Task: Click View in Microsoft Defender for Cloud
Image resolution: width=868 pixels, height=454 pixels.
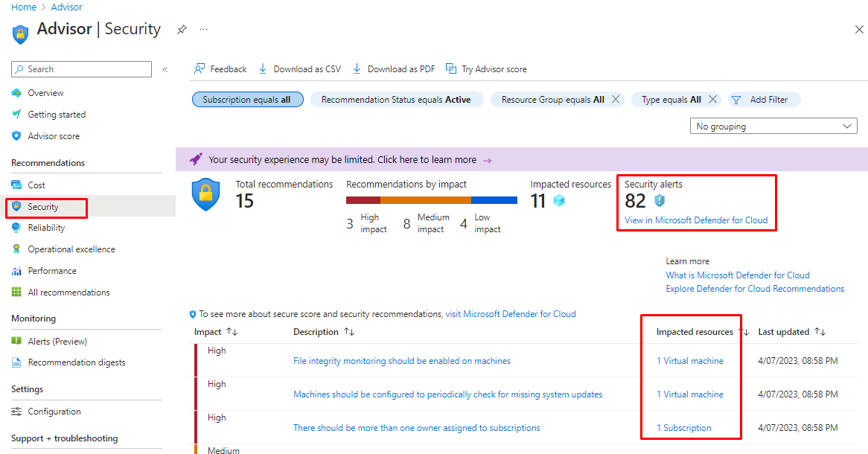Action: [x=695, y=220]
